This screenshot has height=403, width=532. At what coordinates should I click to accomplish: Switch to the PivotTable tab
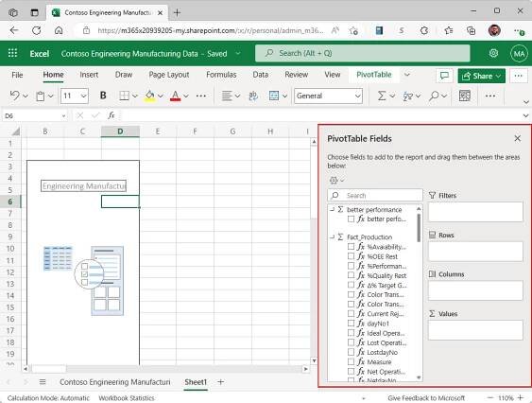point(374,75)
